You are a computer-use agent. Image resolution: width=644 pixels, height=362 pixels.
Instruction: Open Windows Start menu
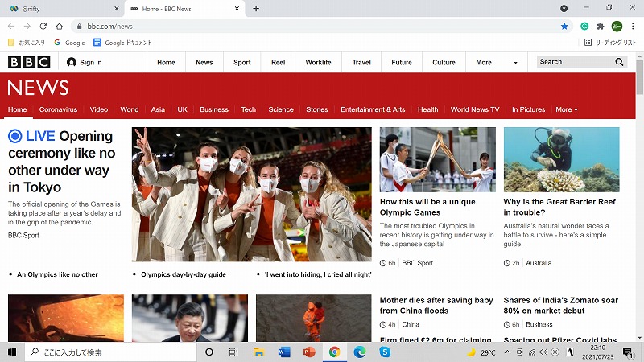click(12, 352)
